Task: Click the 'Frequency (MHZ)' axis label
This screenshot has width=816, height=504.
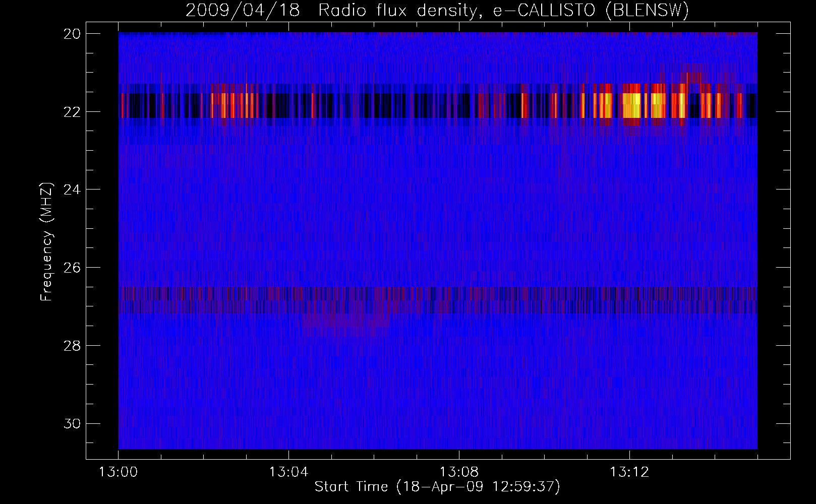Action: [x=46, y=242]
